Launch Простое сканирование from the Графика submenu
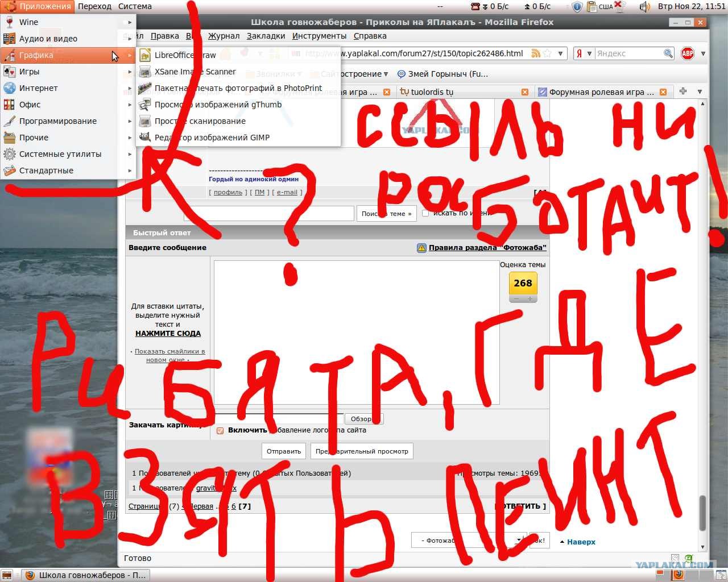This screenshot has width=728, height=582. click(x=238, y=121)
